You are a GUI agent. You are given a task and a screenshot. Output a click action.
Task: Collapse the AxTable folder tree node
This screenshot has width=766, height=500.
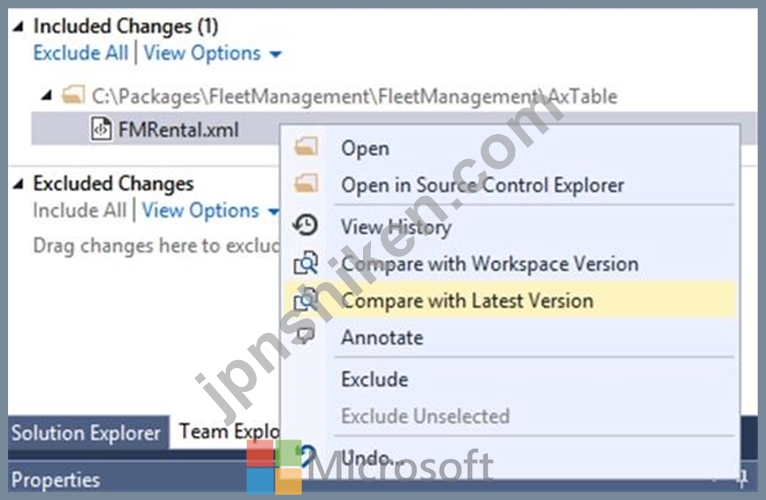[47, 95]
